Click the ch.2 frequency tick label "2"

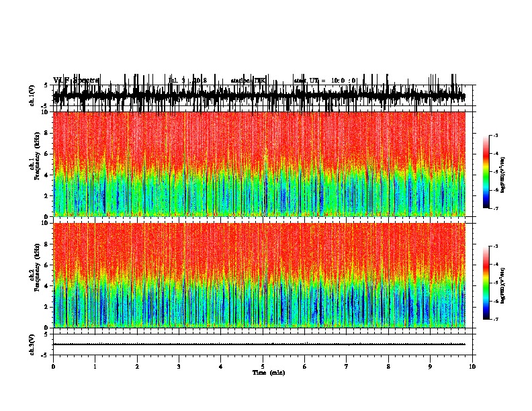tap(47, 307)
